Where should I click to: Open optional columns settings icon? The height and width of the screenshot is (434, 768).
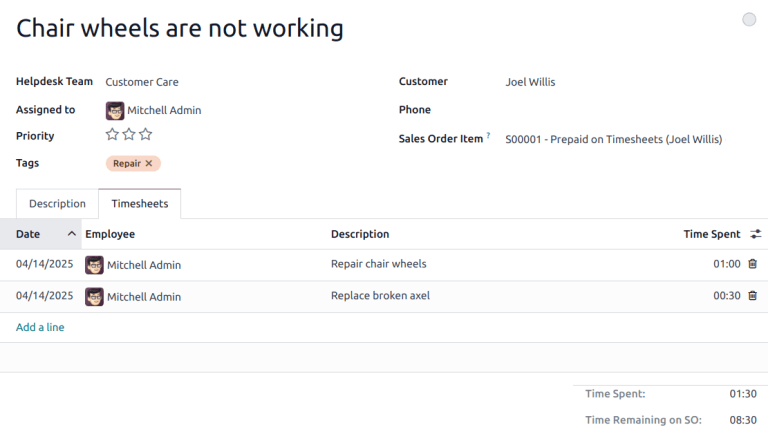coord(756,234)
